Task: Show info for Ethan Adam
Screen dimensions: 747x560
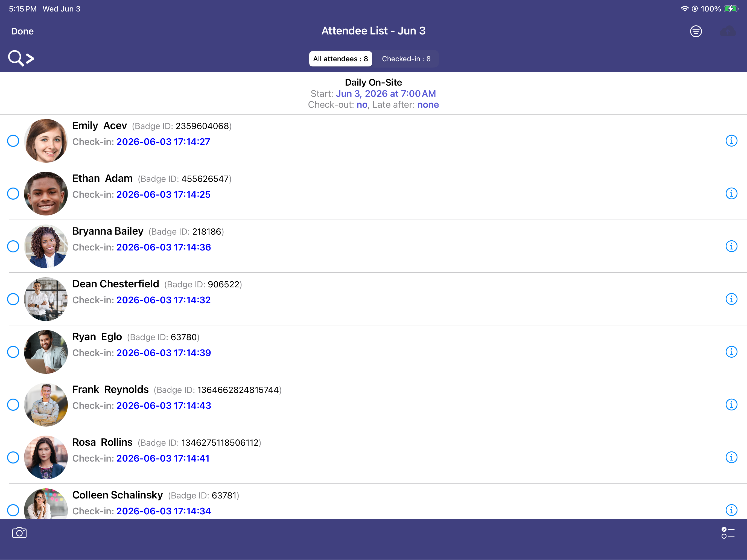Action: [731, 194]
